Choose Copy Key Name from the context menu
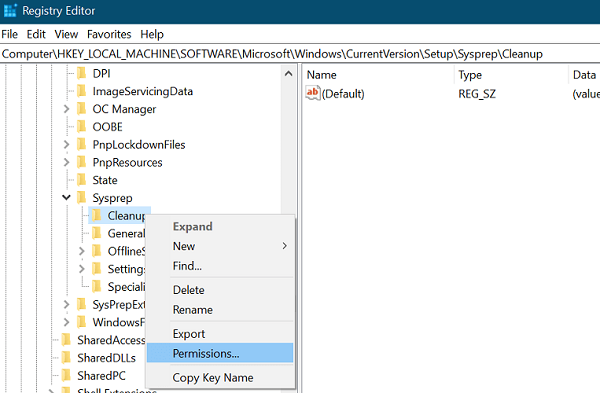The width and height of the screenshot is (600, 393). pyautogui.click(x=220, y=378)
